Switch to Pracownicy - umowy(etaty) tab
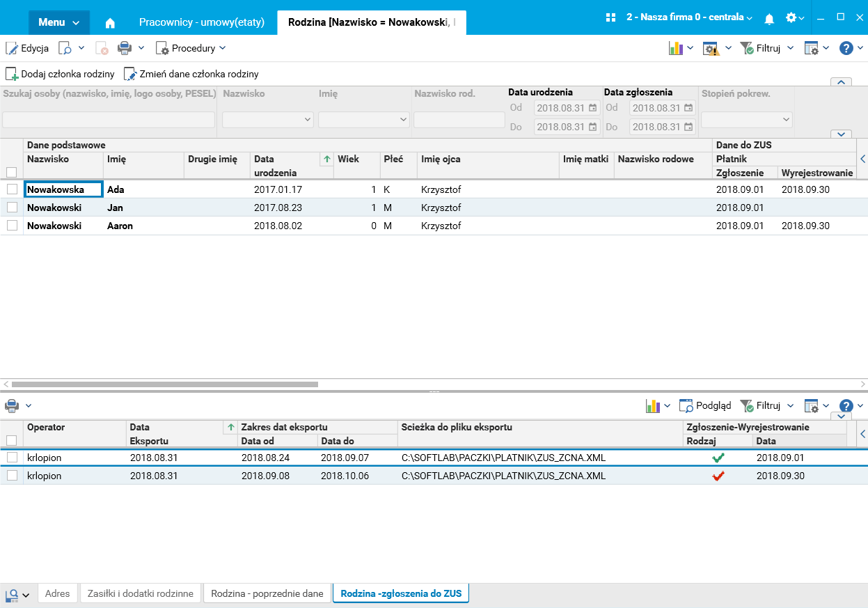The image size is (868, 608). click(x=202, y=22)
